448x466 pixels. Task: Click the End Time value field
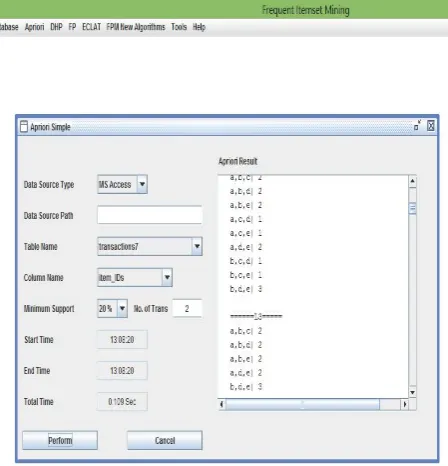point(122,371)
